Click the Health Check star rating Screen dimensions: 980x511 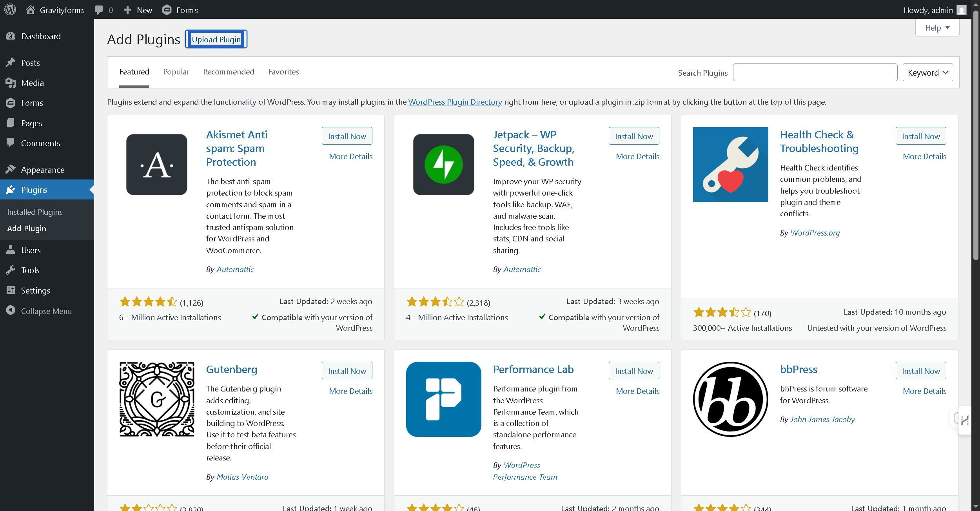click(722, 312)
